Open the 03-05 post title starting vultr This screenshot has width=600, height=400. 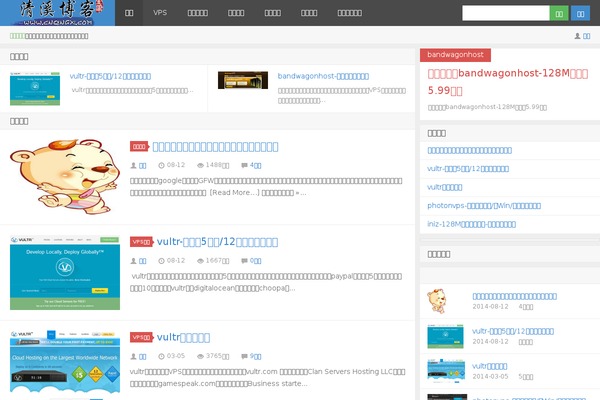coord(183,337)
